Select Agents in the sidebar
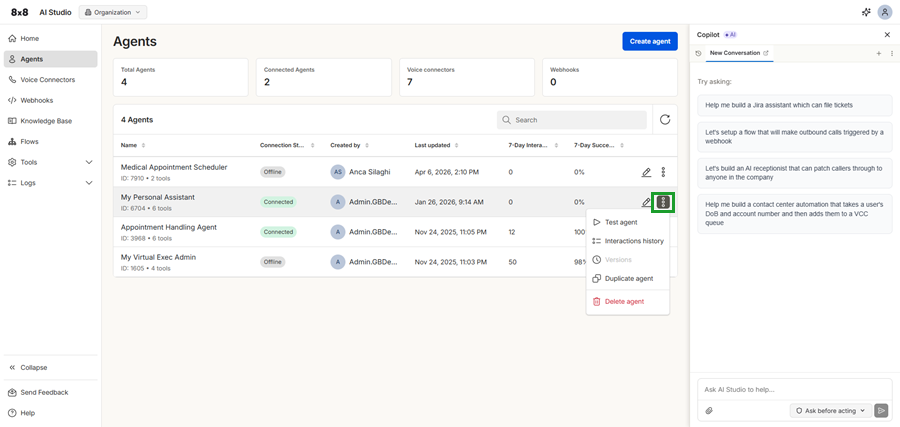 pyautogui.click(x=51, y=59)
